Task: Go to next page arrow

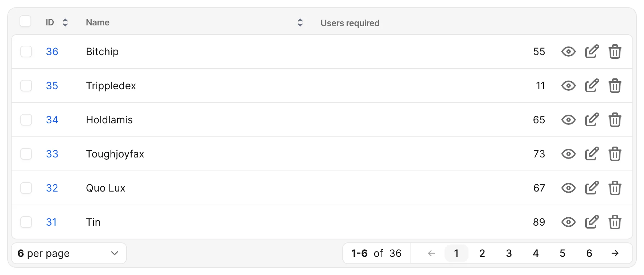Action: tap(615, 253)
